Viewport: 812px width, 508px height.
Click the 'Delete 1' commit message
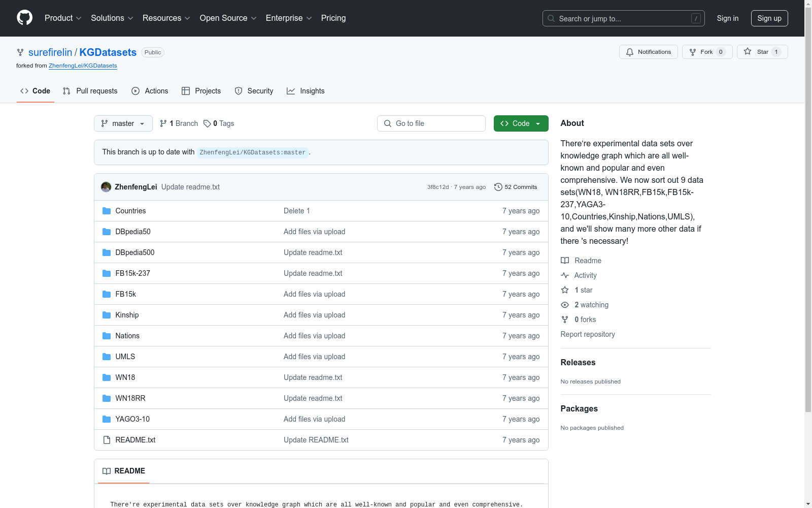pyautogui.click(x=297, y=211)
